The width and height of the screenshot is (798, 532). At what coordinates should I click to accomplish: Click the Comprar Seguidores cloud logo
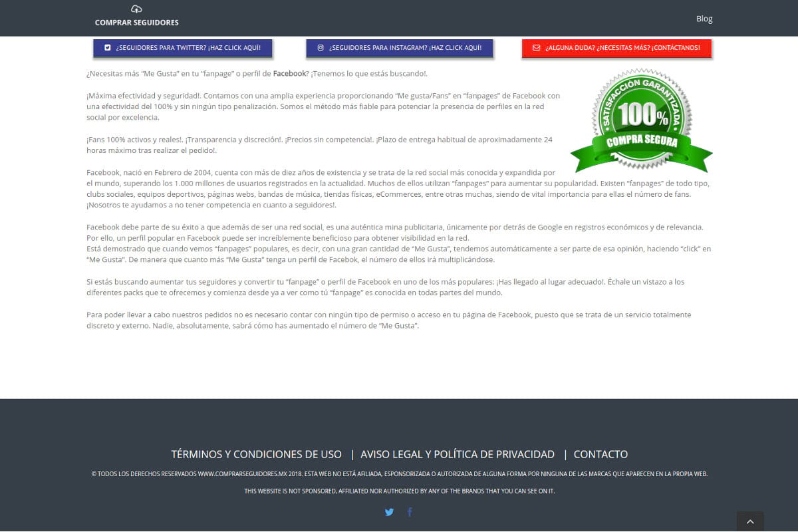tap(136, 16)
